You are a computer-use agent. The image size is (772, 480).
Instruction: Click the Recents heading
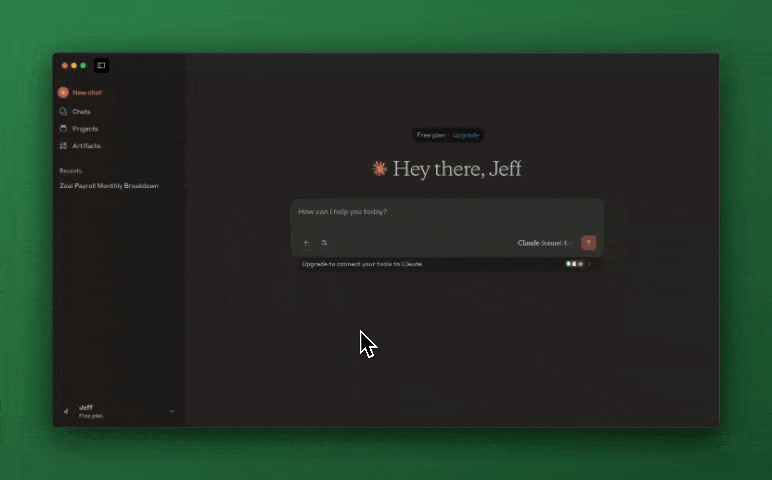point(70,171)
